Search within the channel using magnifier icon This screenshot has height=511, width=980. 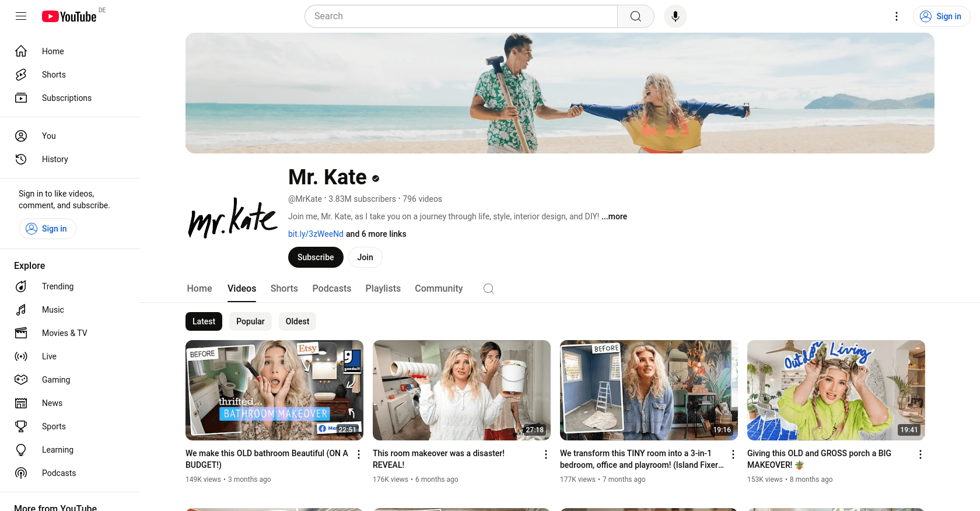489,289
